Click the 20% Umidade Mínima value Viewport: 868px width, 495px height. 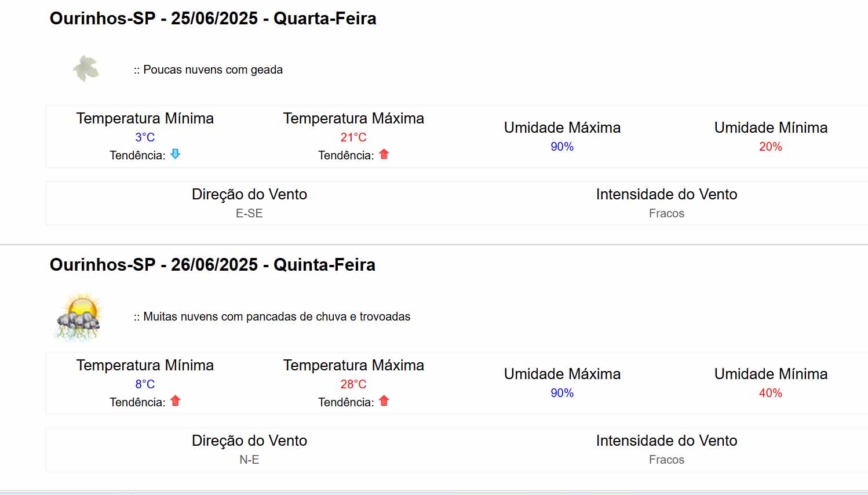coord(771,147)
